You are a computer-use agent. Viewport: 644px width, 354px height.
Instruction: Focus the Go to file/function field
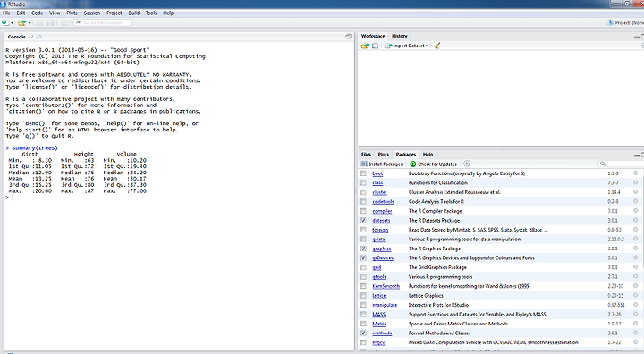(x=103, y=22)
